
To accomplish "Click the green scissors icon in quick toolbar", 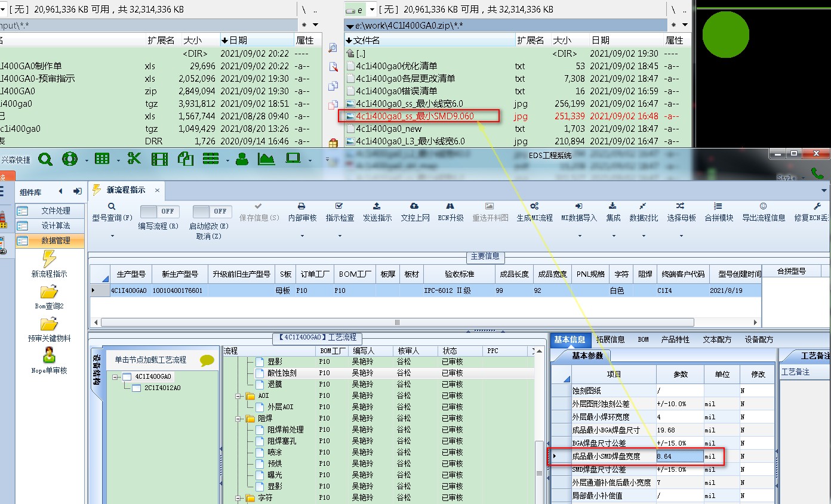I will [134, 159].
